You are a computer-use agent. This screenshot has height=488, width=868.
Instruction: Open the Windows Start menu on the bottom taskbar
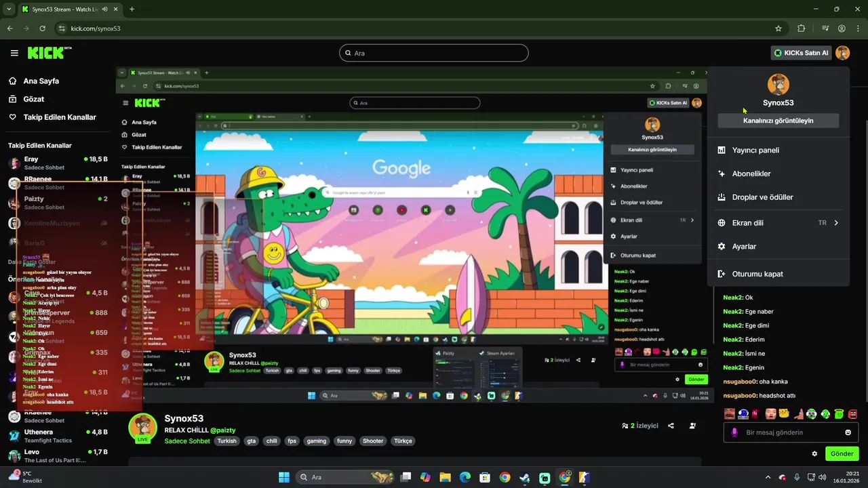pyautogui.click(x=284, y=477)
